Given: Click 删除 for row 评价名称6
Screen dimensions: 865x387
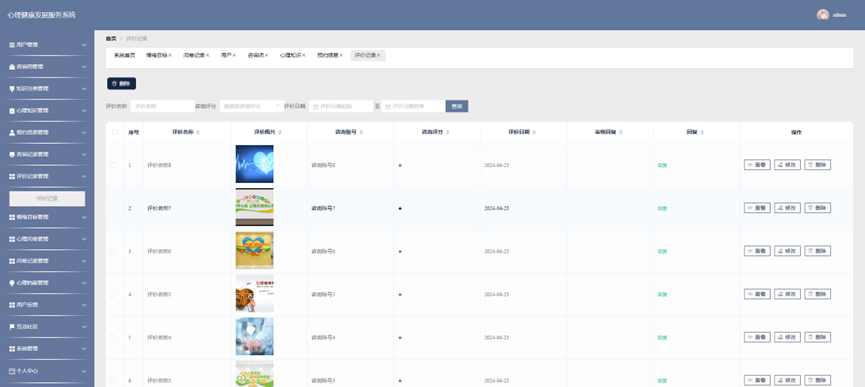Looking at the screenshot, I should [818, 251].
